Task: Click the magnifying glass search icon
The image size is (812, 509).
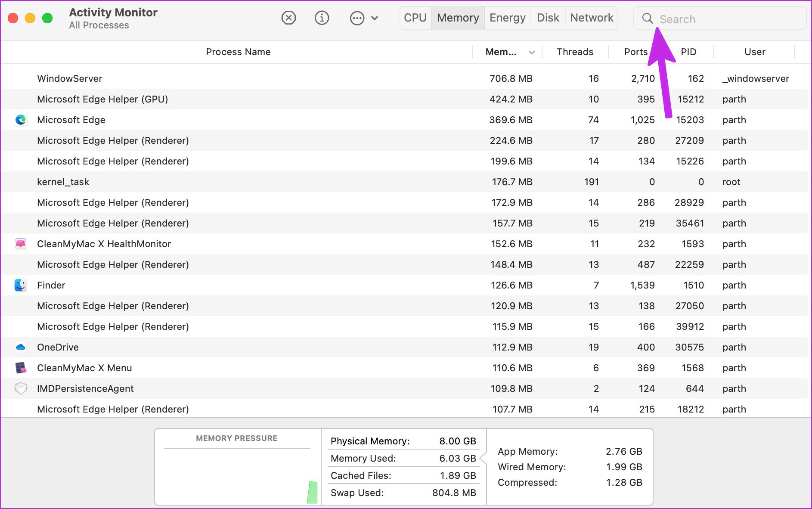Action: tap(648, 18)
